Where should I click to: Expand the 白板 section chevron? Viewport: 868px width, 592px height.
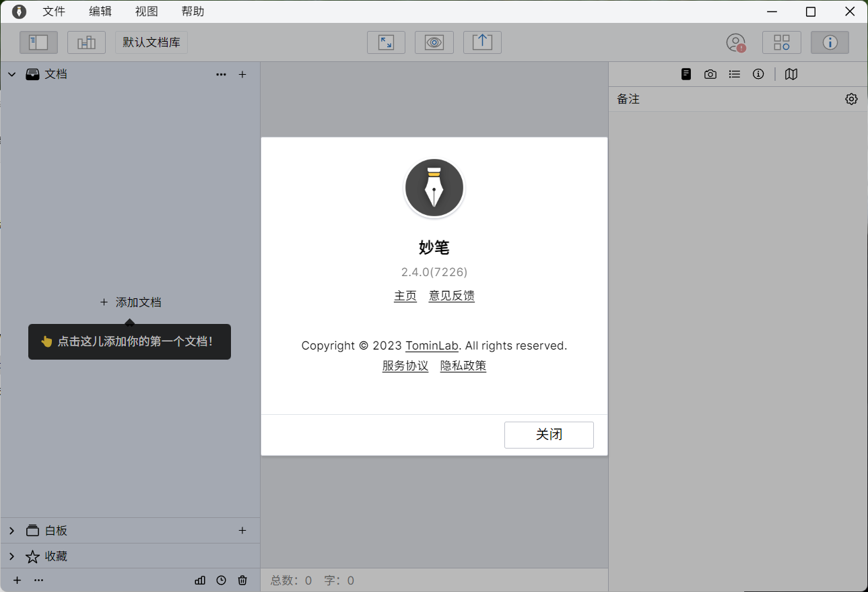(x=11, y=531)
